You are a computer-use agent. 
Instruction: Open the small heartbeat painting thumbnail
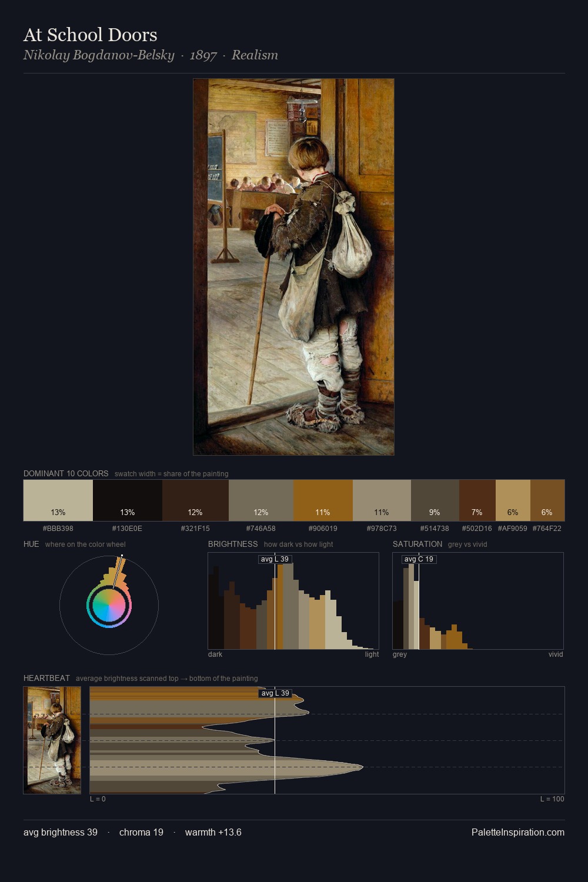coord(52,740)
